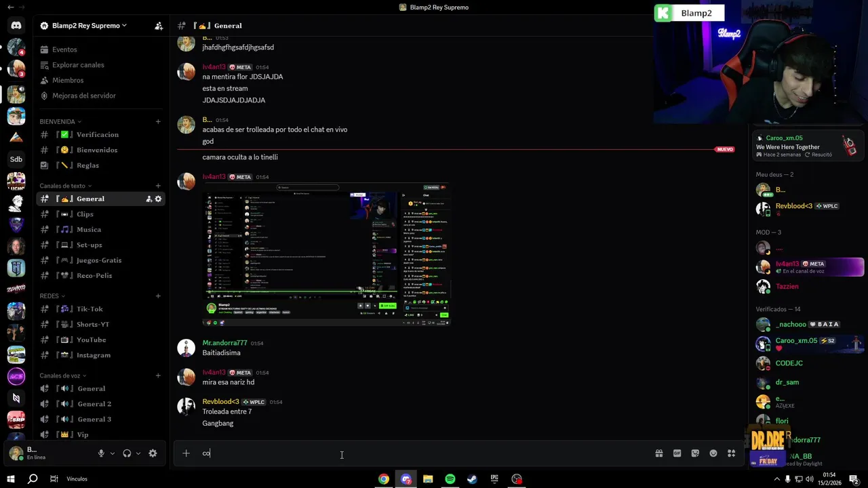Join the General 2 voice channel

pyautogui.click(x=101, y=404)
